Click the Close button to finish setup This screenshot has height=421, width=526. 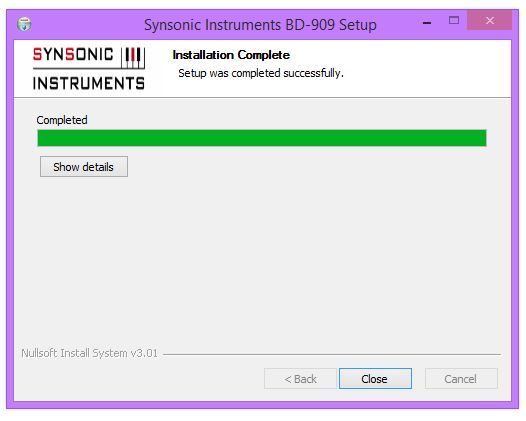point(375,379)
